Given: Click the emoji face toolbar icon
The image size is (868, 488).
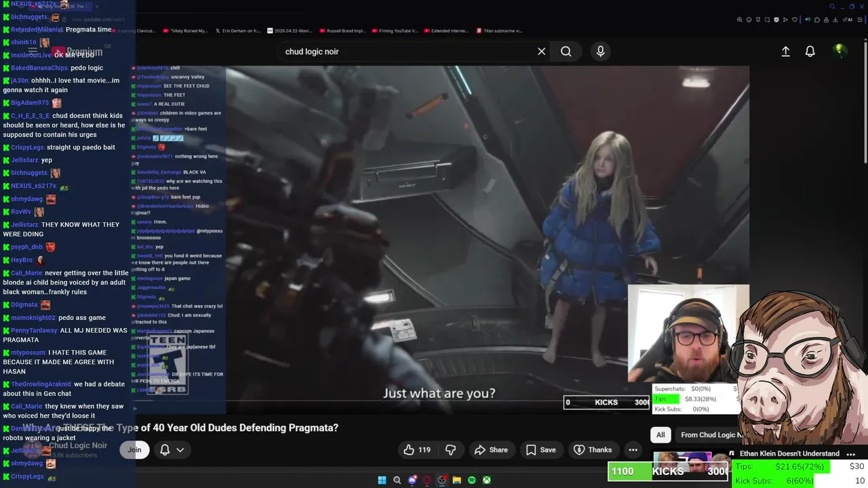Looking at the screenshot, I should coord(749,20).
